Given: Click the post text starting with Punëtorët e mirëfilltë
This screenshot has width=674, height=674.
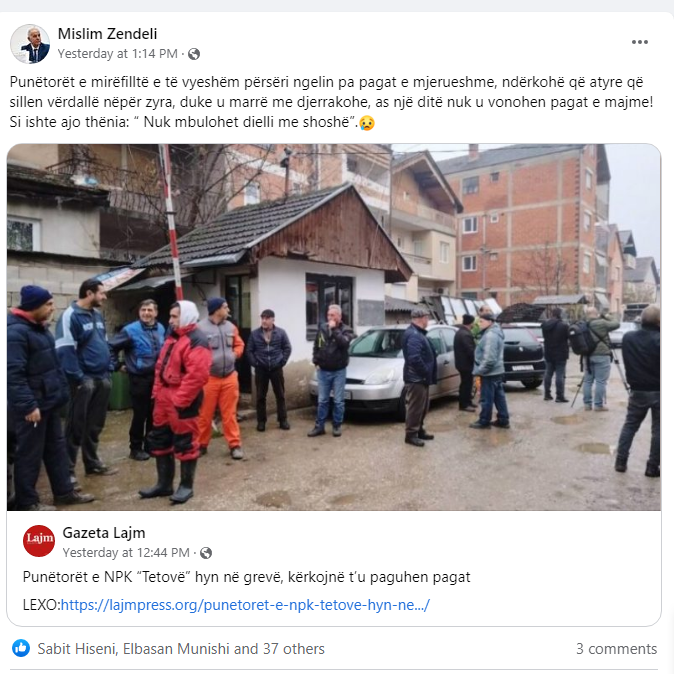Looking at the screenshot, I should point(331,102).
